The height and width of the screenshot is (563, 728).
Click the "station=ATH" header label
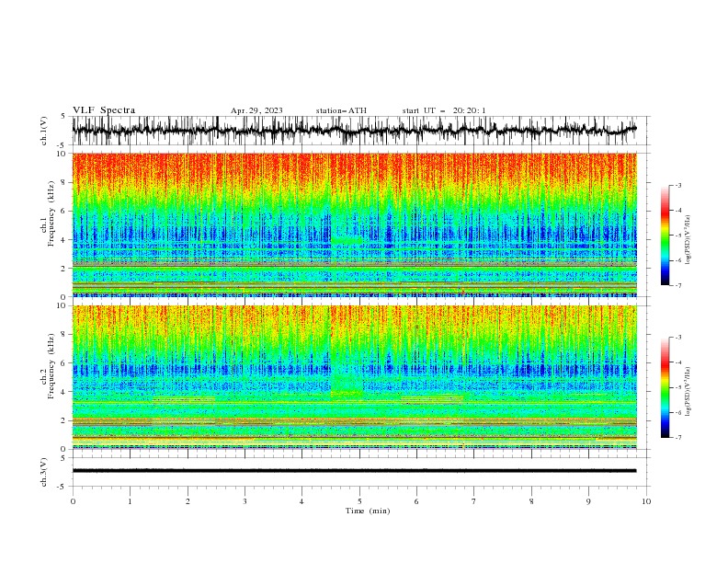coord(341,110)
